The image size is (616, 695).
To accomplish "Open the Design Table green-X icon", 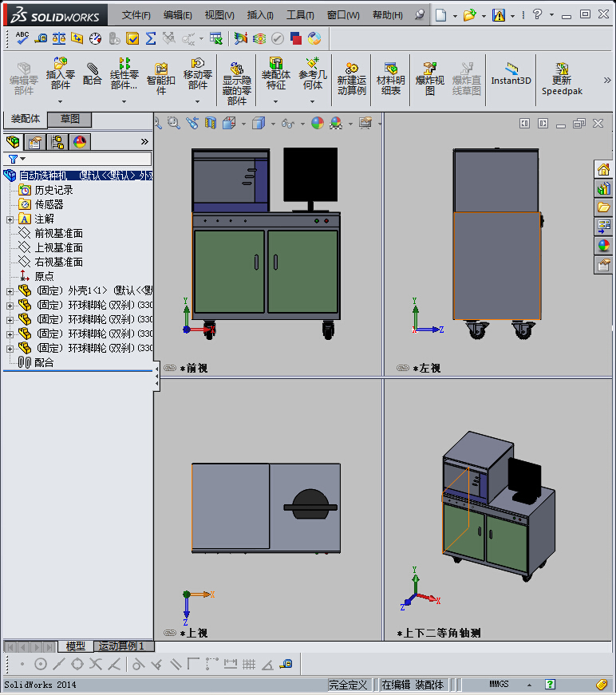I will click(x=215, y=38).
